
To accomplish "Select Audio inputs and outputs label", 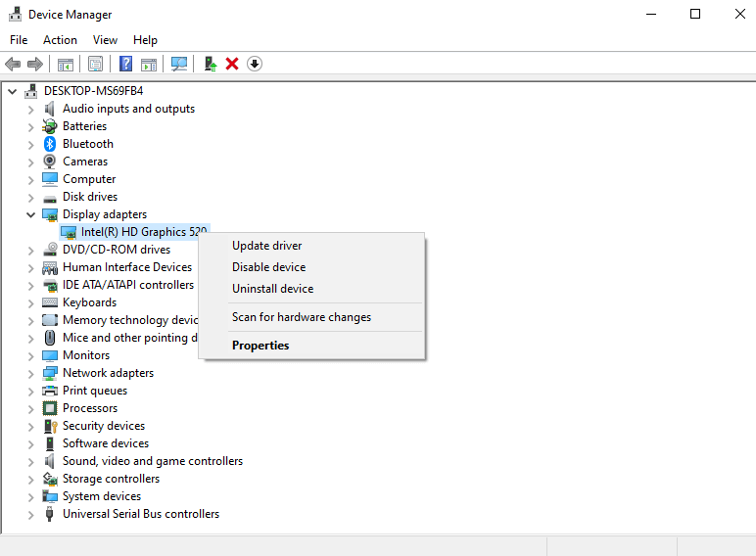I will [128, 109].
